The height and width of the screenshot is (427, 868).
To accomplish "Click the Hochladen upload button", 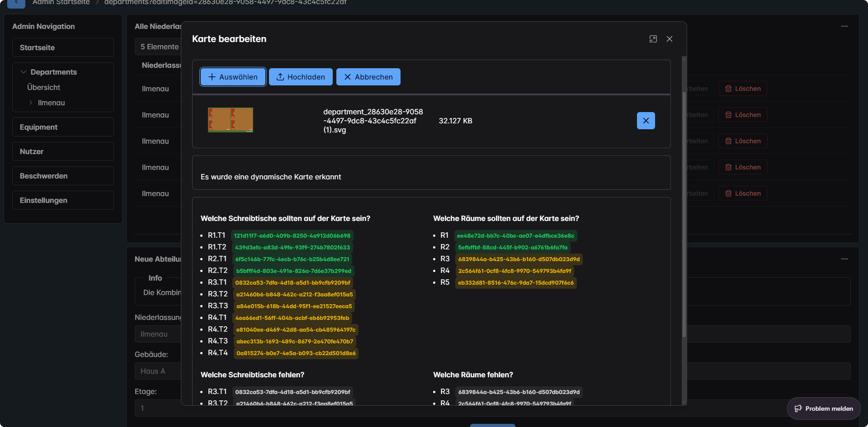I will point(301,77).
